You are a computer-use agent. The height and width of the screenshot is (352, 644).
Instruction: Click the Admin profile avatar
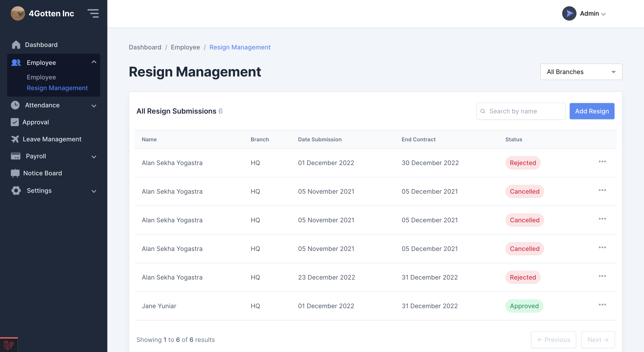(569, 13)
